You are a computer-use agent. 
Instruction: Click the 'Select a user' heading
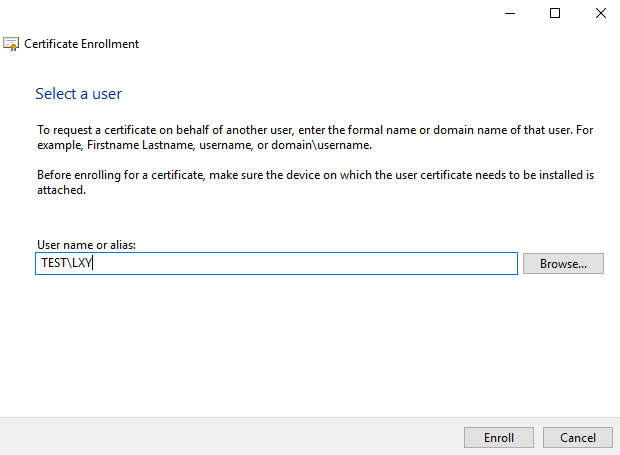coord(78,94)
